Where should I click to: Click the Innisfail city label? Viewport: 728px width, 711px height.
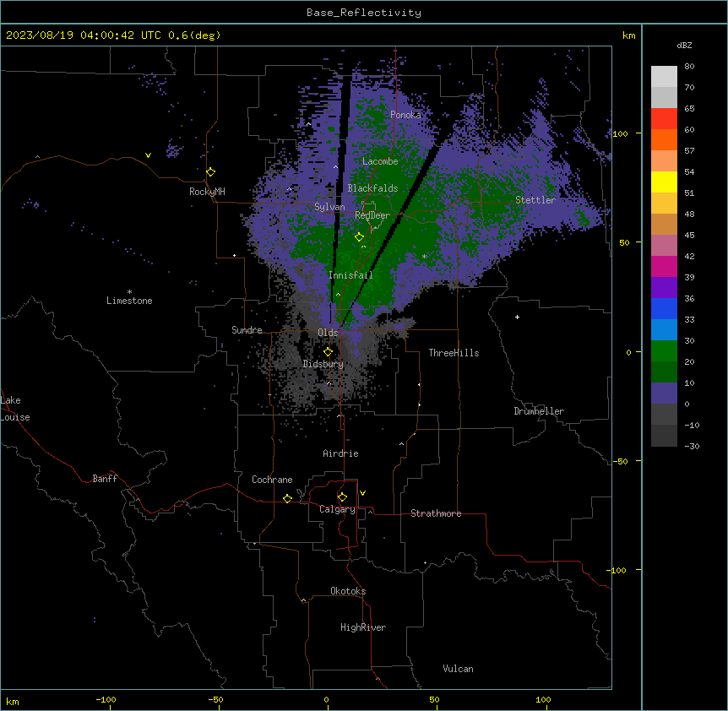(350, 275)
